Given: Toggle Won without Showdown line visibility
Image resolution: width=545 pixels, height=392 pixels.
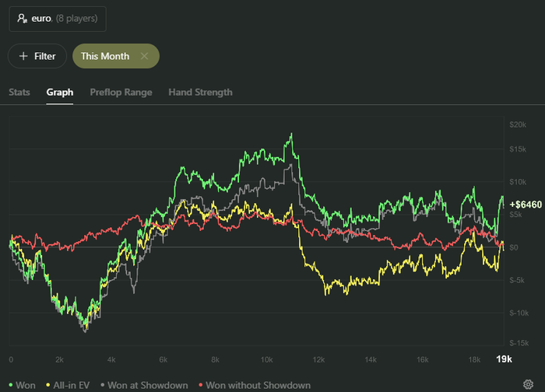Looking at the screenshot, I should point(258,385).
